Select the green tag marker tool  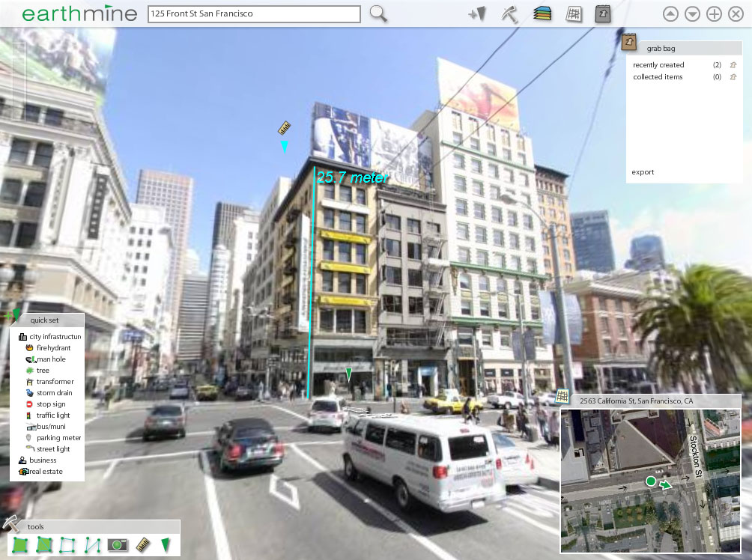click(x=166, y=545)
